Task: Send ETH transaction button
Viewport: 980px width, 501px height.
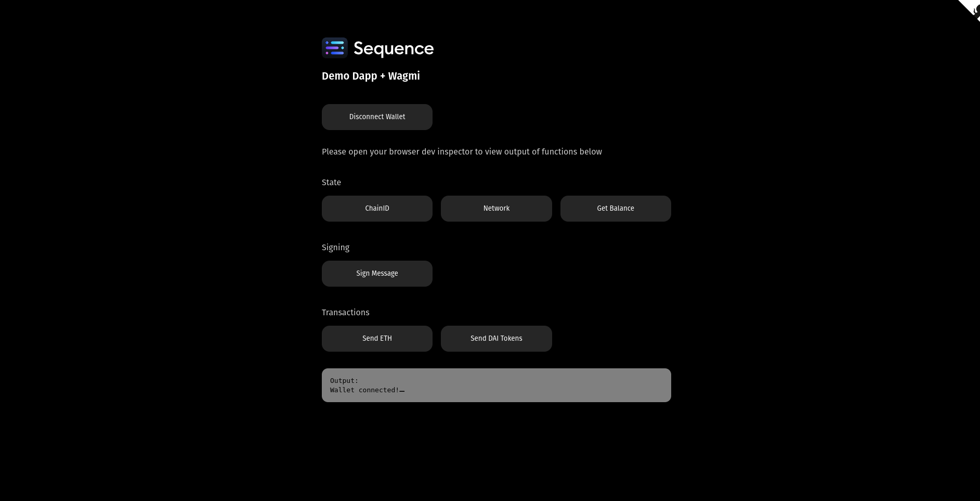Action: pyautogui.click(x=377, y=339)
